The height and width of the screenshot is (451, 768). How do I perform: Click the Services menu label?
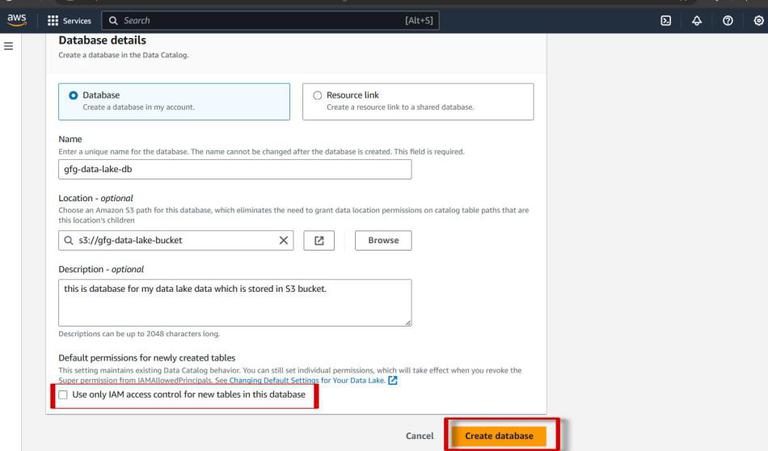77,21
